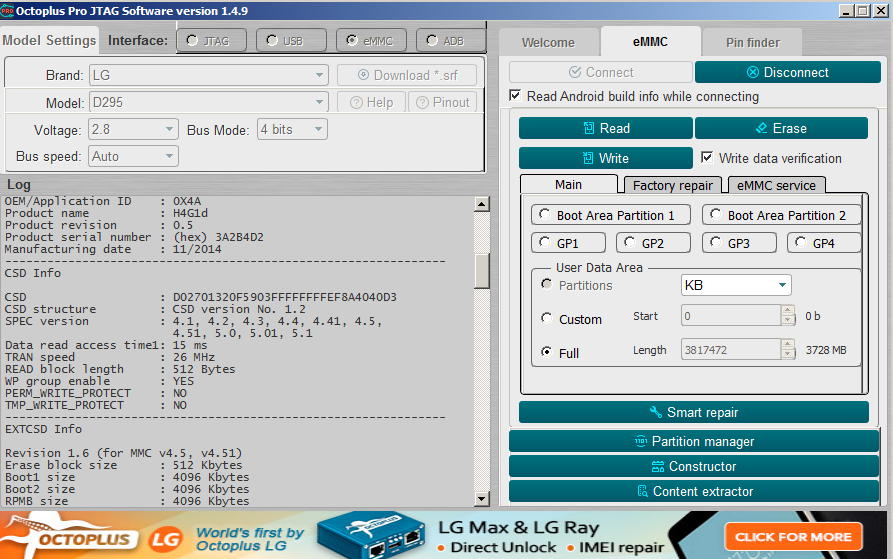This screenshot has height=559, width=893.
Task: Toggle Write data verification checkbox
Action: coord(707,158)
